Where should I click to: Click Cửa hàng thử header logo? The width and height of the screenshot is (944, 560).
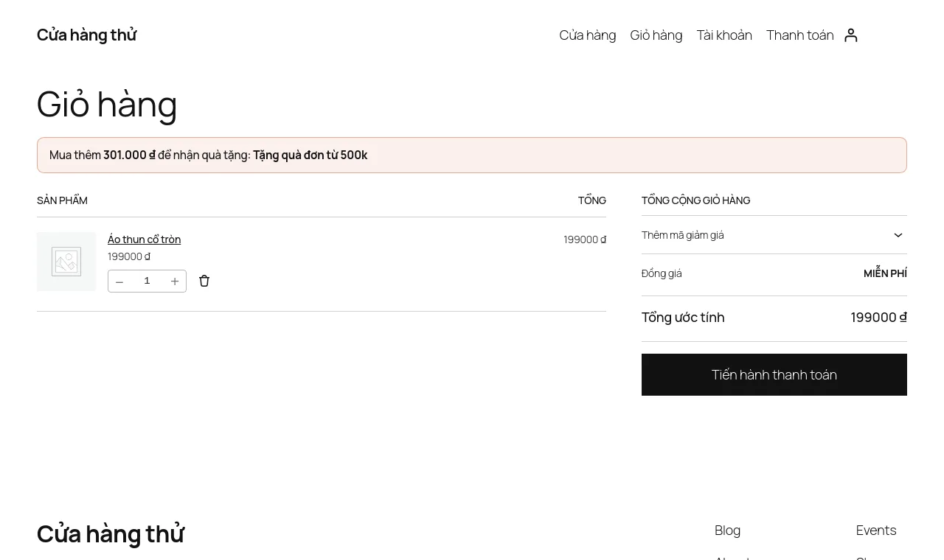(x=86, y=35)
